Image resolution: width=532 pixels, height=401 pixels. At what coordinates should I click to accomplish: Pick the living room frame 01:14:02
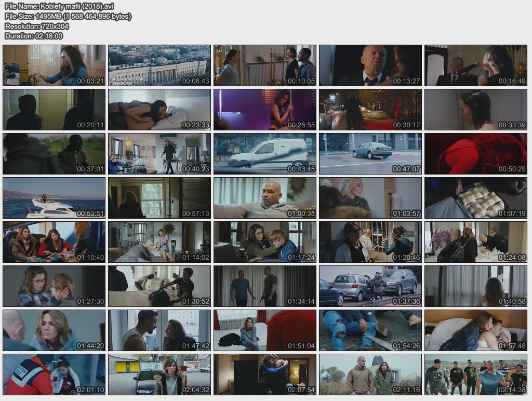(x=159, y=242)
